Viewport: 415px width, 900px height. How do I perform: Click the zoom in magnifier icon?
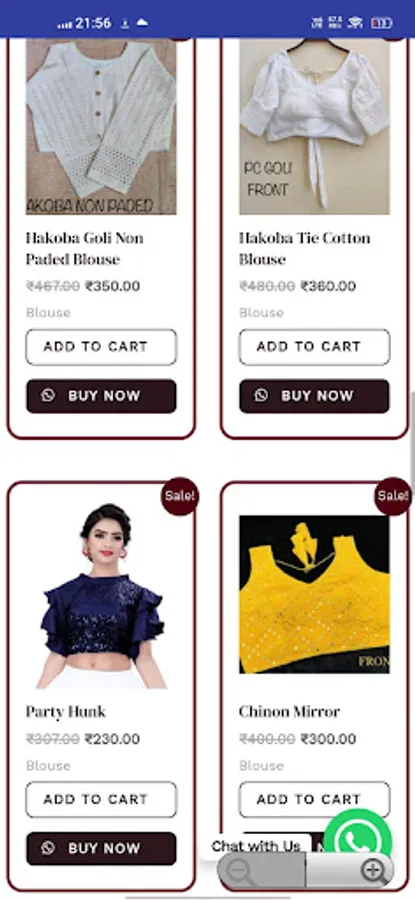click(374, 871)
